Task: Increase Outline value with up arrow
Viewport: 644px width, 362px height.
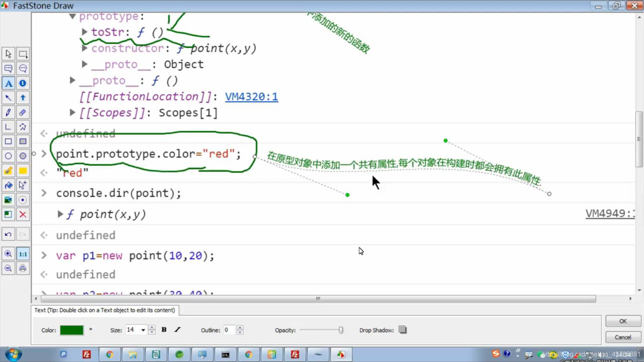Action: click(240, 327)
